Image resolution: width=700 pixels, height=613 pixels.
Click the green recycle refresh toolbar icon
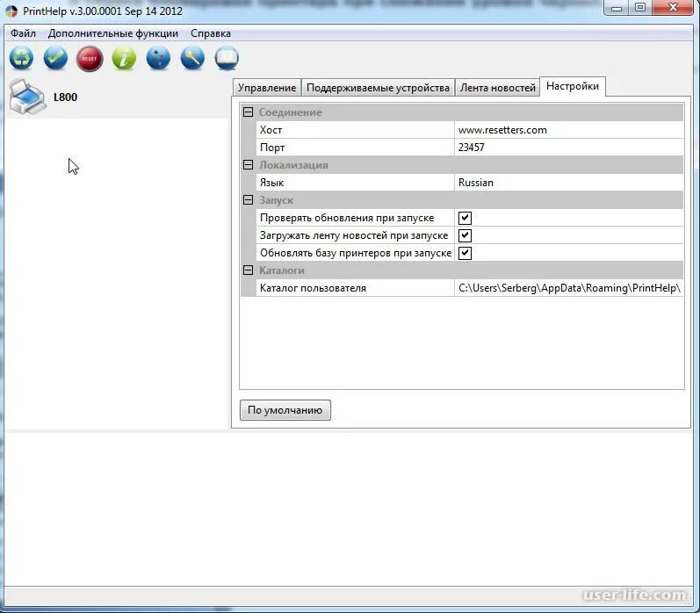(21, 58)
